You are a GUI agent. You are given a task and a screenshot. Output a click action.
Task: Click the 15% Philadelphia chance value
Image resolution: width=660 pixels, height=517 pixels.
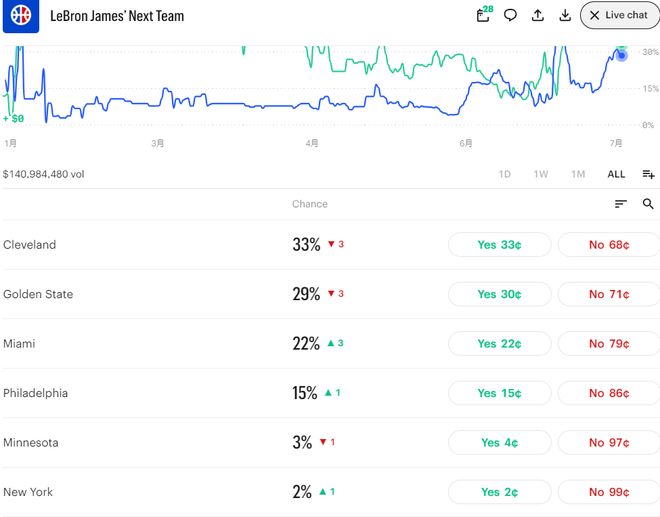point(305,393)
